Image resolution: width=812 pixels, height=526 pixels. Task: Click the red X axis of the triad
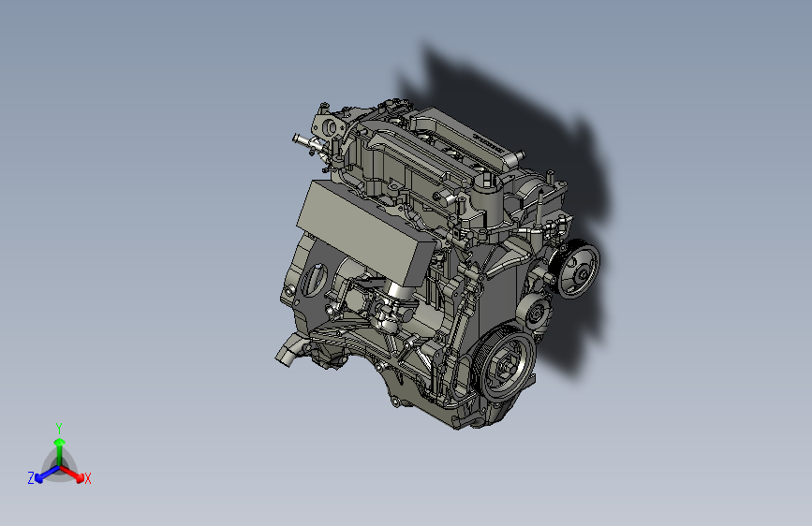(x=72, y=474)
